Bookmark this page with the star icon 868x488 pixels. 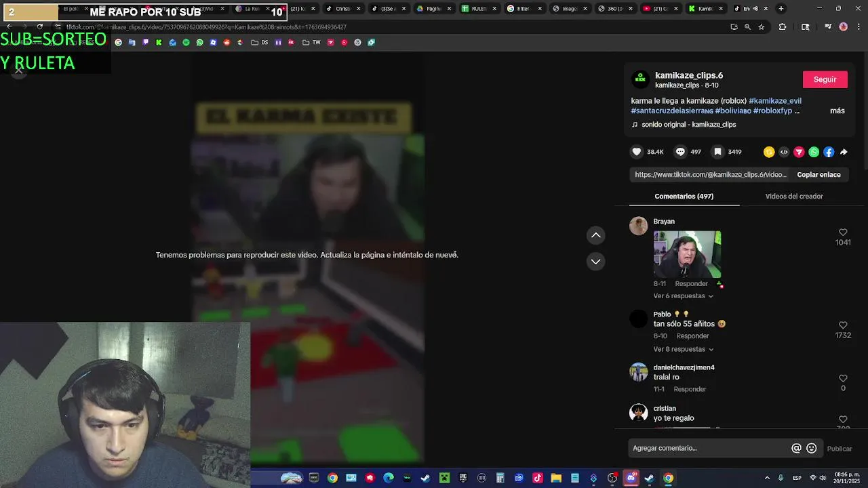coord(762,27)
